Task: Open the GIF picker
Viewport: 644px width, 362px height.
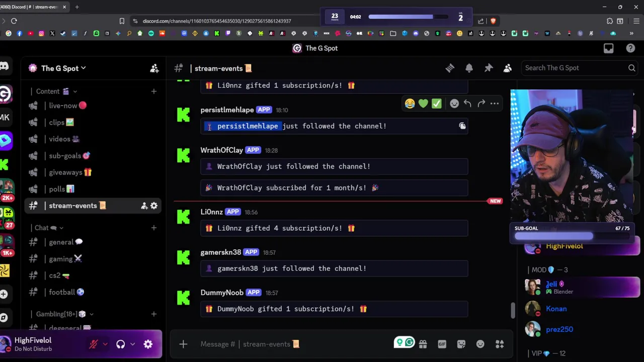Action: [442, 344]
